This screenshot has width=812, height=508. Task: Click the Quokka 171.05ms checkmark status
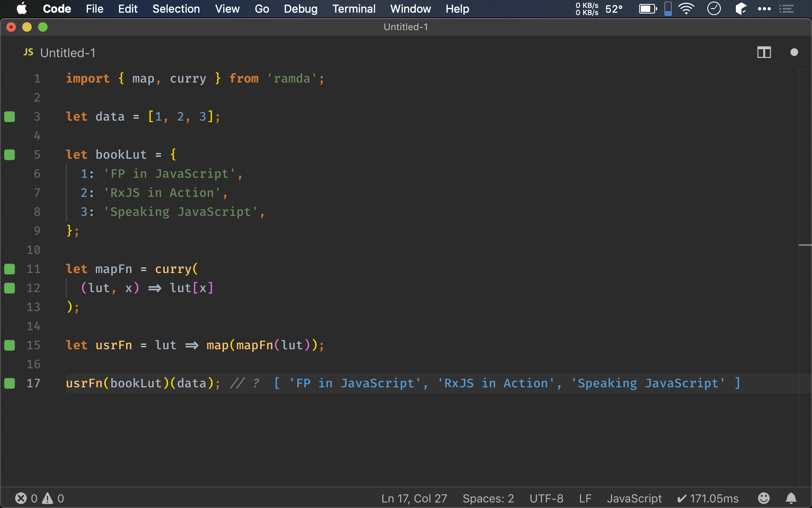708,498
